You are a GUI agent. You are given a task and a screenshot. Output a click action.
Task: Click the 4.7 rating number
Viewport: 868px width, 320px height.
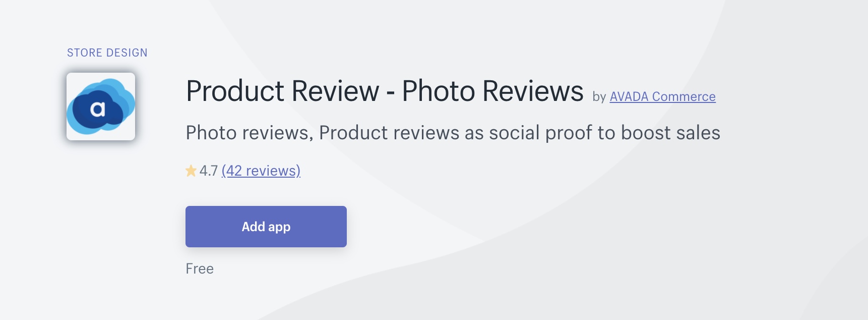point(208,171)
